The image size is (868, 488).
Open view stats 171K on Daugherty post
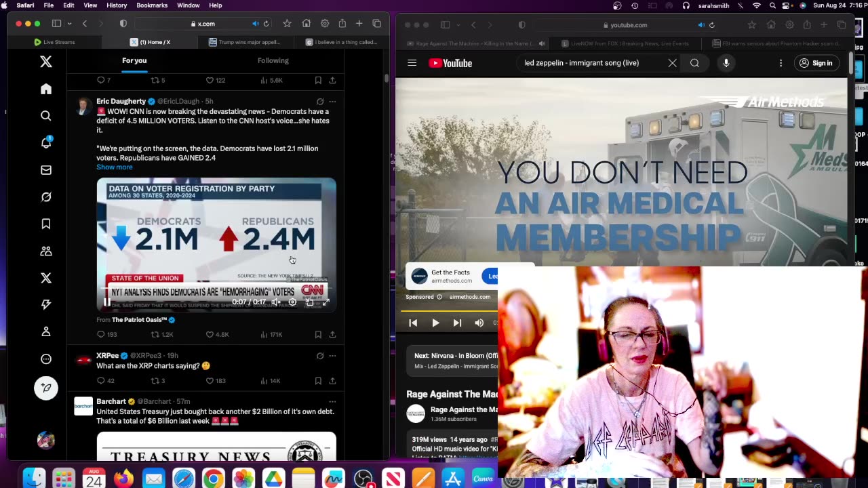point(271,334)
